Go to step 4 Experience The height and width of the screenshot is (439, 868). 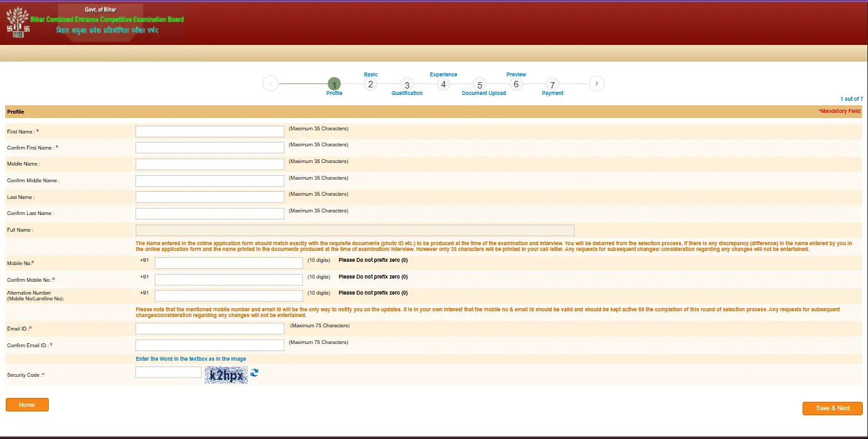pyautogui.click(x=443, y=83)
